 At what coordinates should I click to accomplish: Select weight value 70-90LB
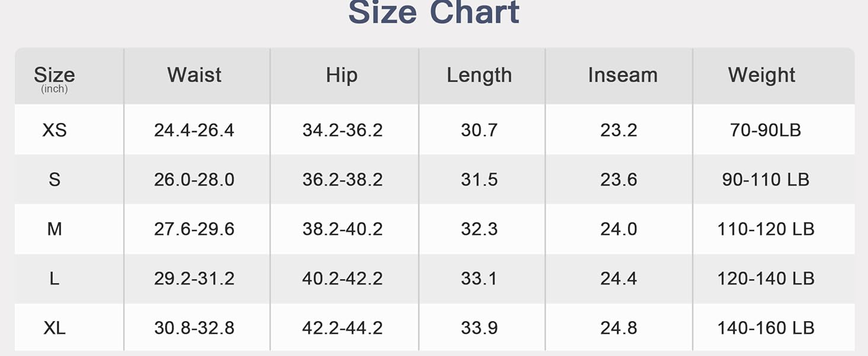tap(765, 130)
